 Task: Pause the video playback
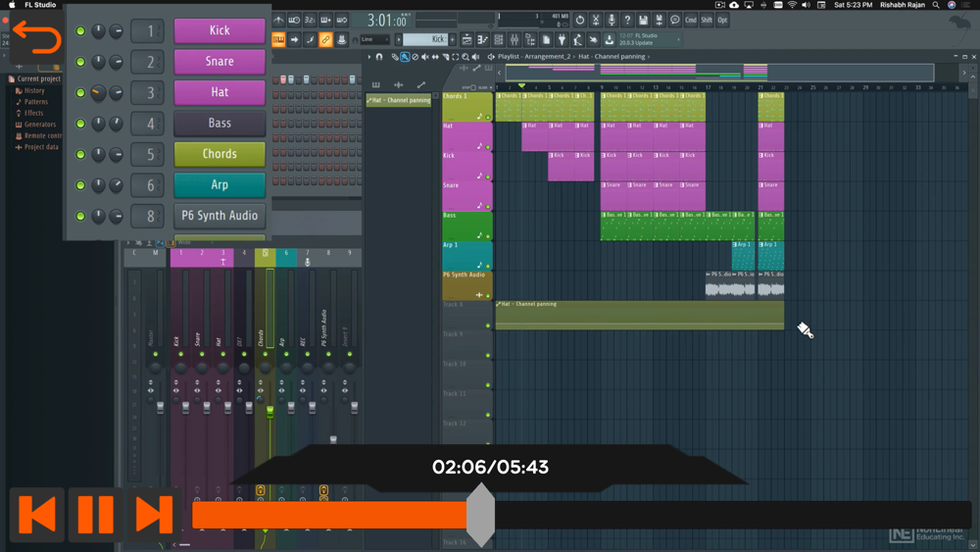[96, 515]
